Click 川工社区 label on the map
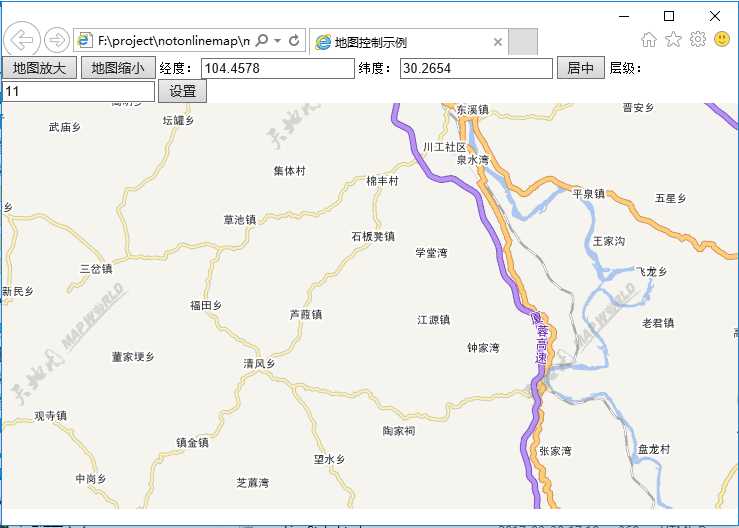Viewport: 739px width, 528px height. pyautogui.click(x=445, y=147)
